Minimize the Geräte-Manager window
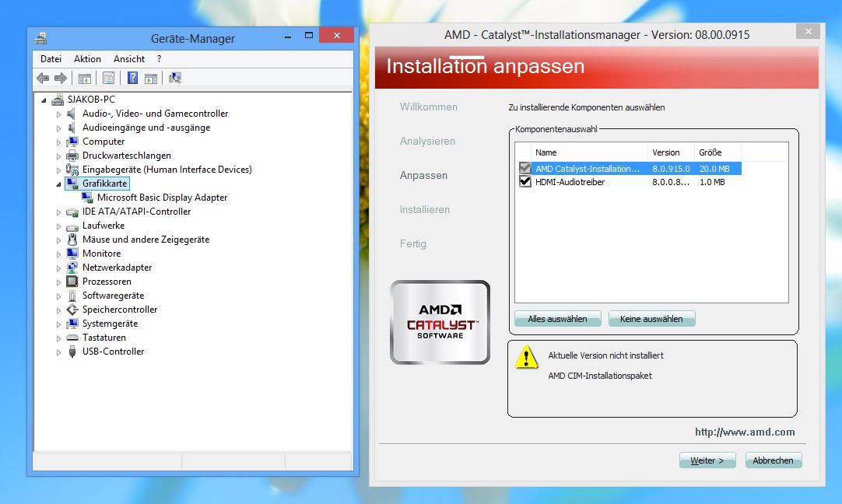Viewport: 842px width, 504px height. (x=288, y=36)
